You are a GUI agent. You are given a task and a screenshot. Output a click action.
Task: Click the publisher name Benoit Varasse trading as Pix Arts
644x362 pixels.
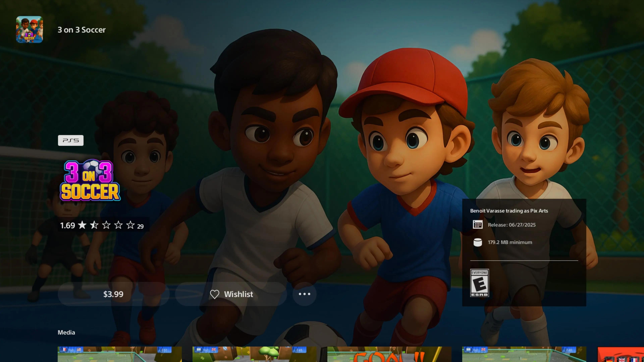(x=509, y=211)
